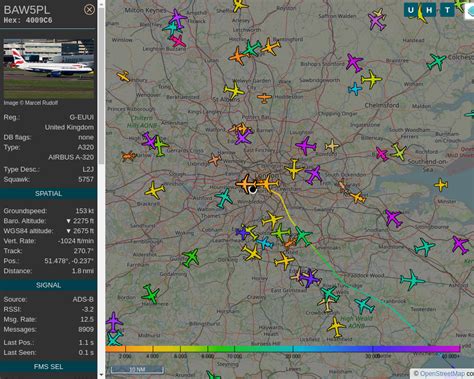The image size is (474, 379).
Task: Toggle the T map button
Action: 447,10
